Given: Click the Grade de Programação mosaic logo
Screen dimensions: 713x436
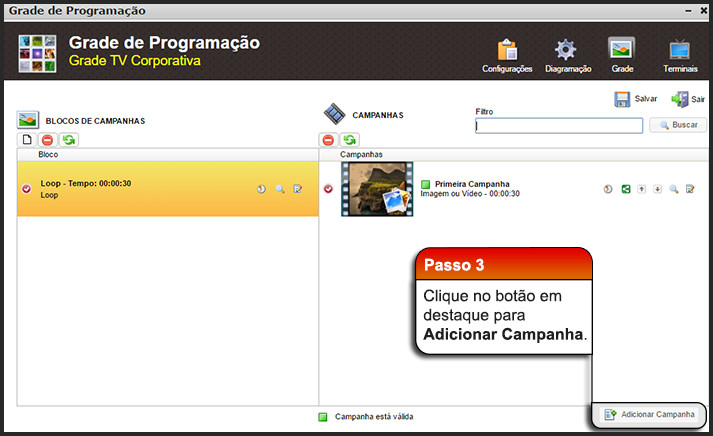Looking at the screenshot, I should tap(37, 53).
